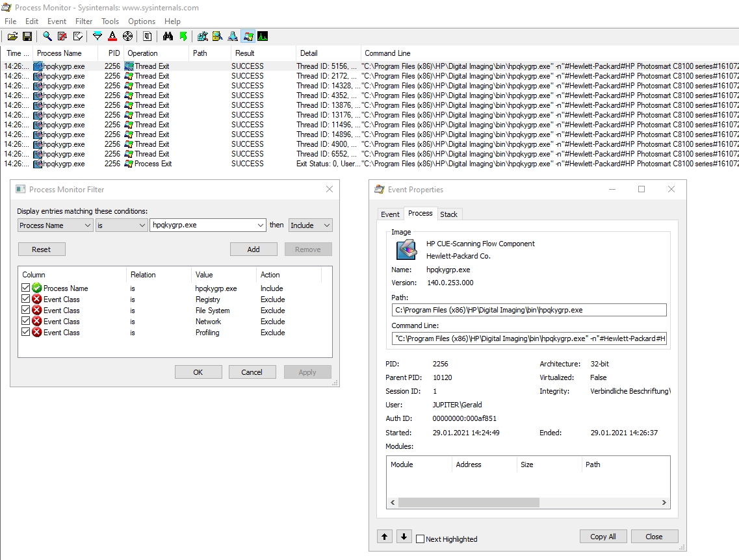The height and width of the screenshot is (560, 739).
Task: Click red exclude icon on Profiling rule
Action: coord(37,332)
